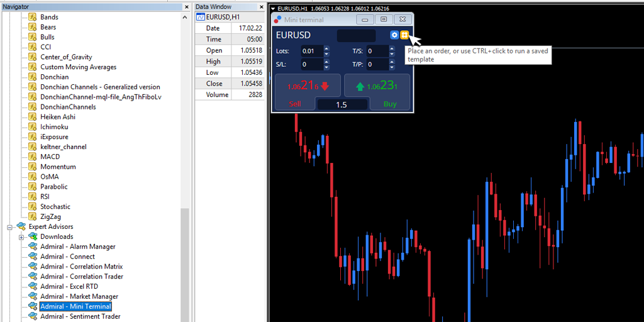Click the Close value 1.05458

252,84
